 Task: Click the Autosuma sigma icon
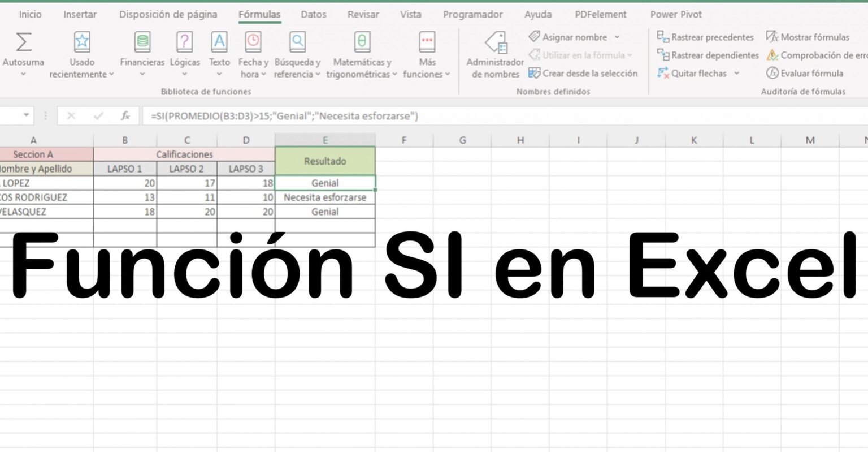pos(23,41)
